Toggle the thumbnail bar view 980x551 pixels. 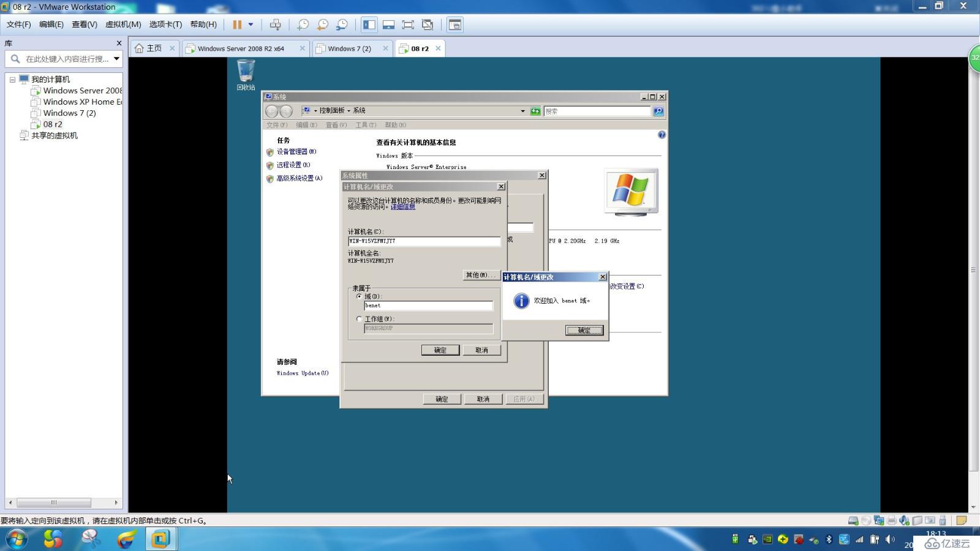(x=388, y=24)
